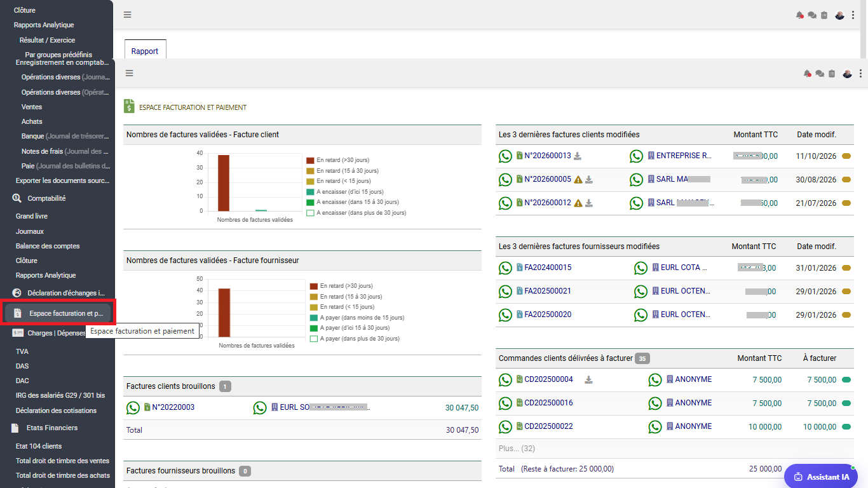Open the chat bubbles icon above ESPACE FACTURATION heading
The height and width of the screenshot is (488, 868).
tap(820, 74)
